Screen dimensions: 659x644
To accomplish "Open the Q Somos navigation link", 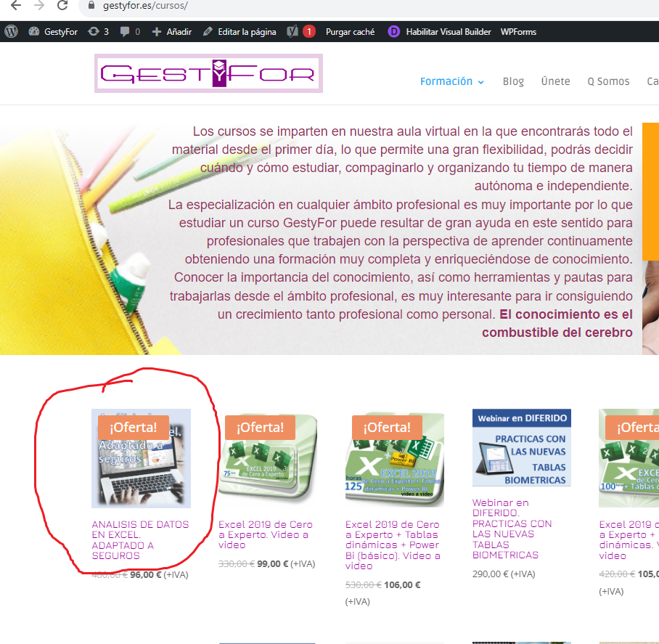I will coord(608,81).
